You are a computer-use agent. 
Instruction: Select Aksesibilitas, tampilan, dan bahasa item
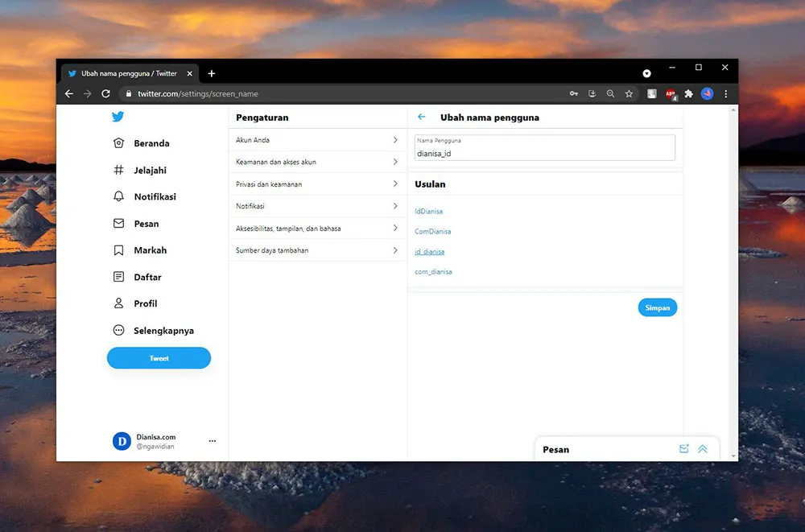pyautogui.click(x=288, y=229)
